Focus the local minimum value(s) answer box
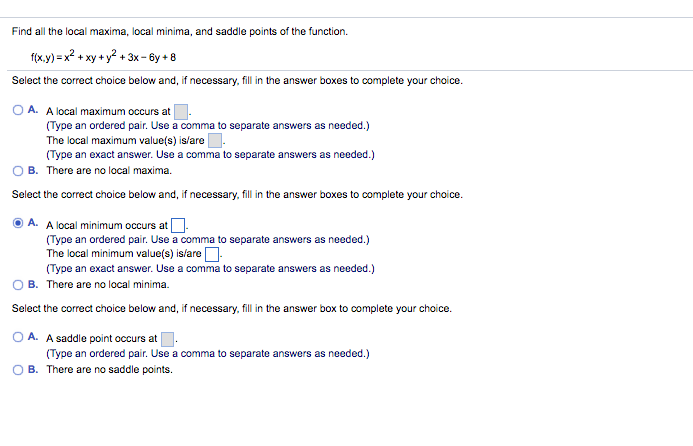 pos(212,254)
